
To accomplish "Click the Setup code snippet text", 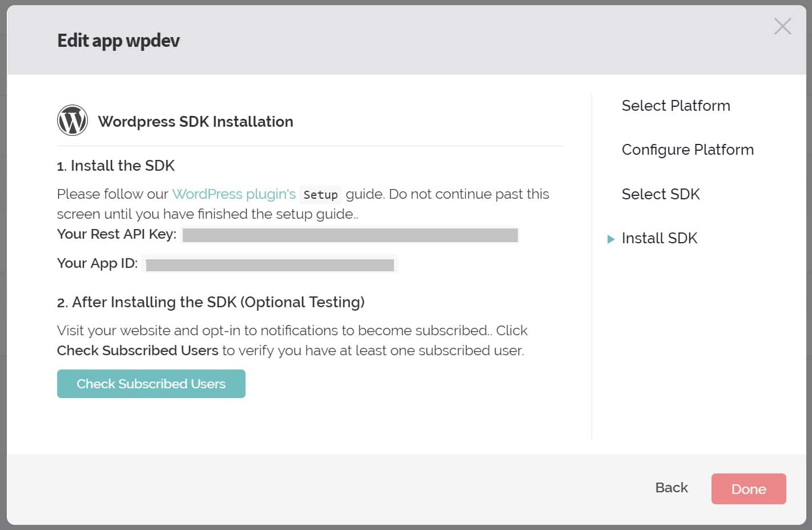I will tap(320, 195).
